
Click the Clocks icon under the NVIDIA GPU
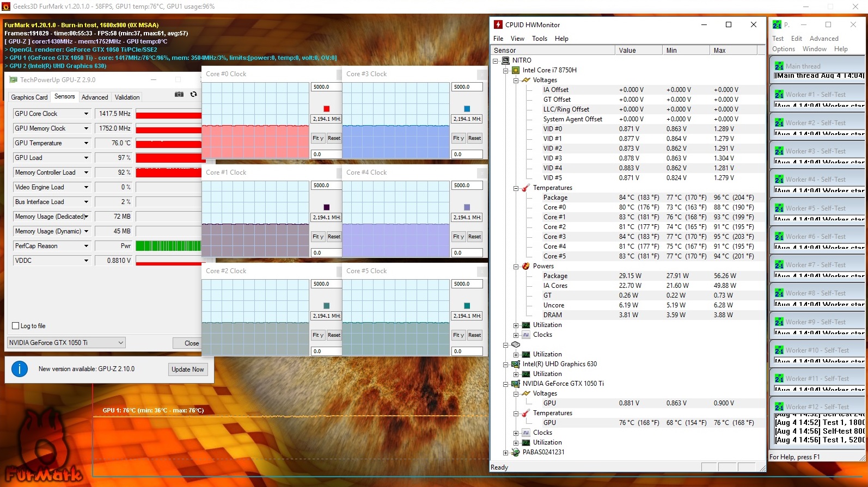click(x=526, y=433)
